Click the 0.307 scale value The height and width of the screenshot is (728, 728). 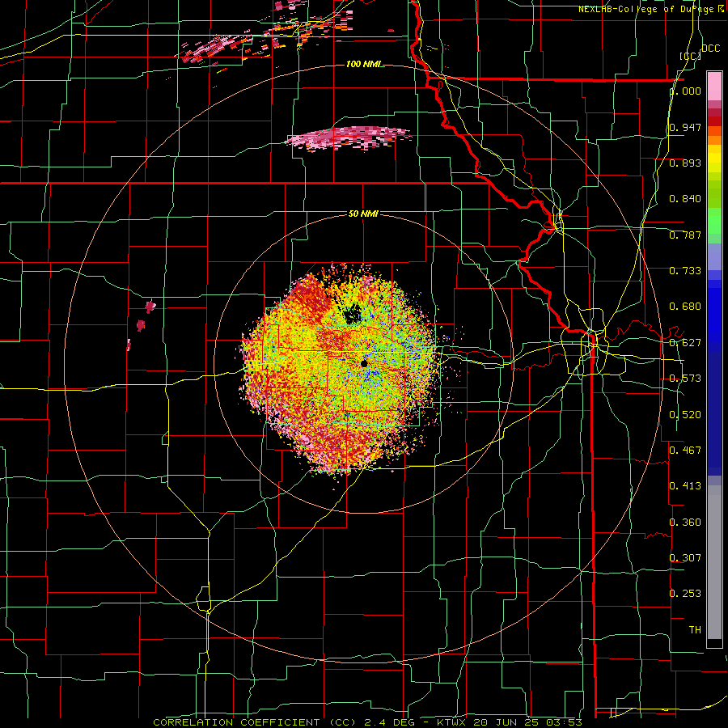[685, 558]
